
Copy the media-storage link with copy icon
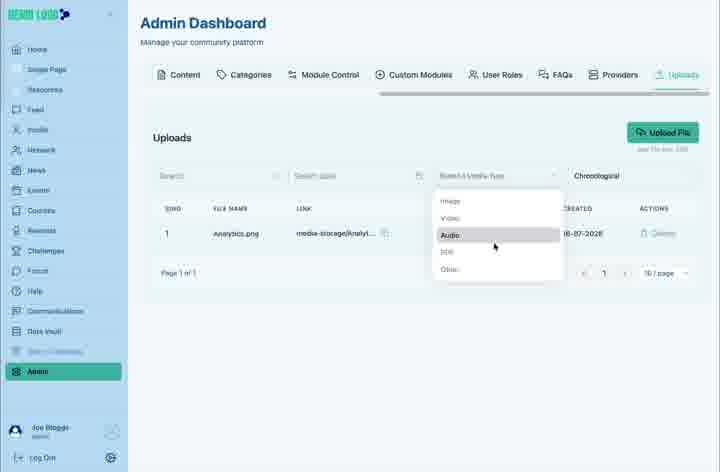[x=386, y=234]
